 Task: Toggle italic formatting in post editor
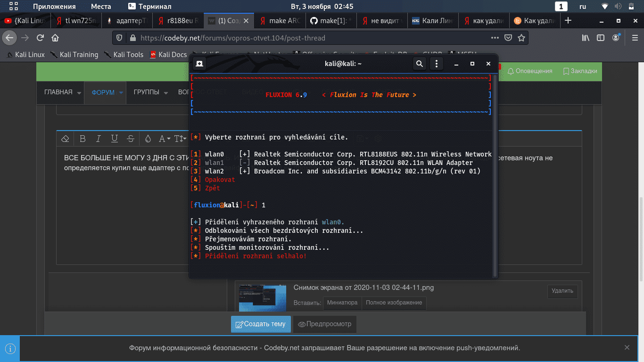(99, 139)
